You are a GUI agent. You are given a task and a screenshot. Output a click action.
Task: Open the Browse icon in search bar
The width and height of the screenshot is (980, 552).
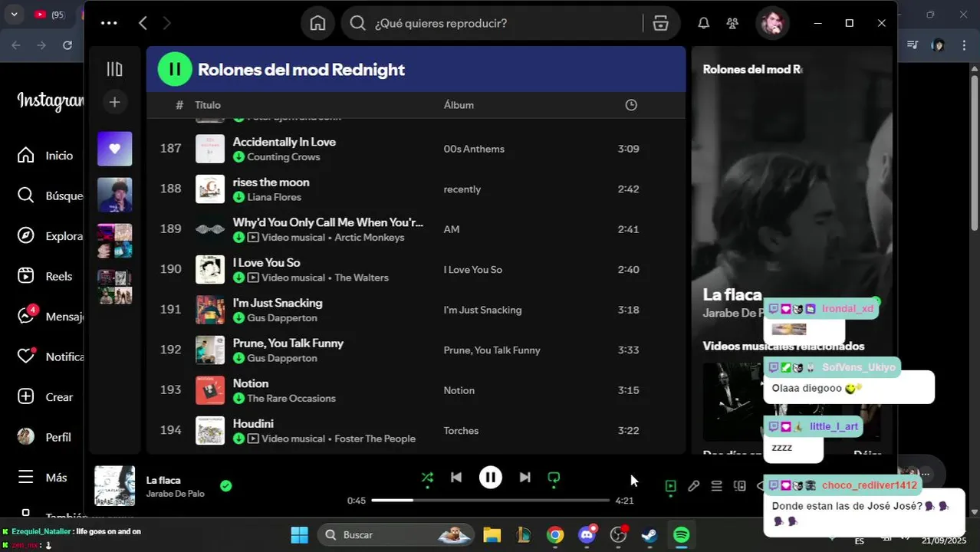pyautogui.click(x=661, y=23)
